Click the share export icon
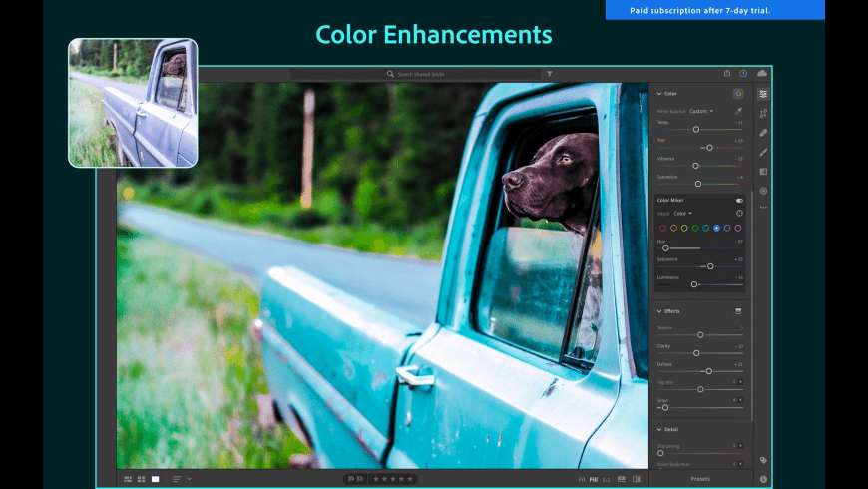 tap(727, 73)
